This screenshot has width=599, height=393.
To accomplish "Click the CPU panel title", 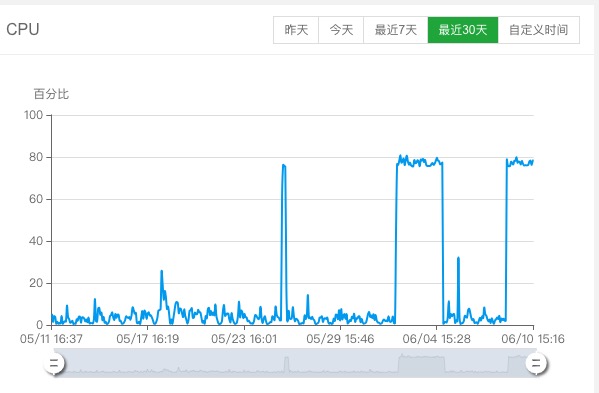I will 23,29.
